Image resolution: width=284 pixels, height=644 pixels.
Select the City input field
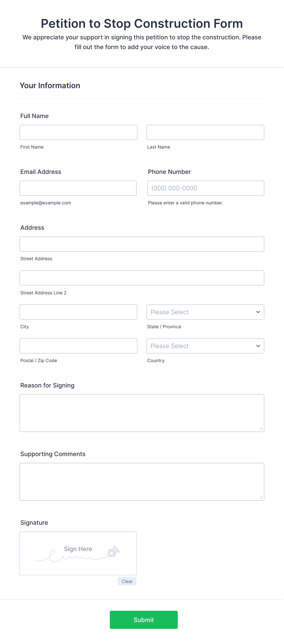tap(78, 312)
